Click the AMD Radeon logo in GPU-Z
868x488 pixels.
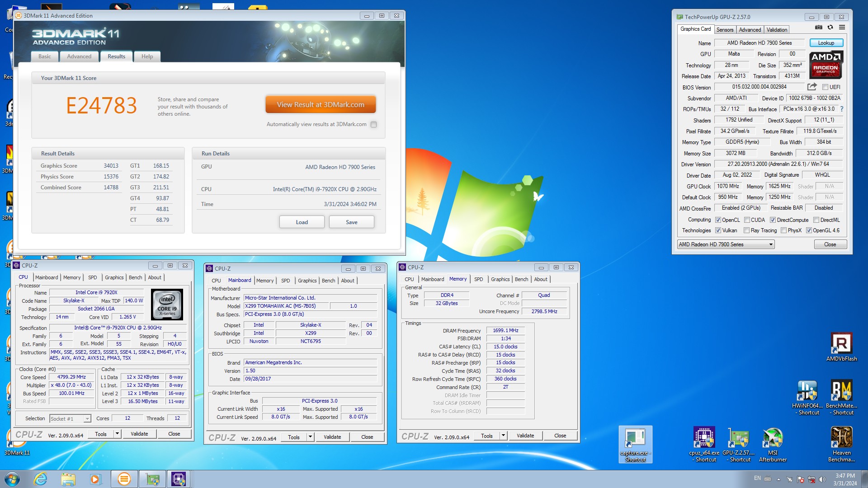click(x=826, y=65)
